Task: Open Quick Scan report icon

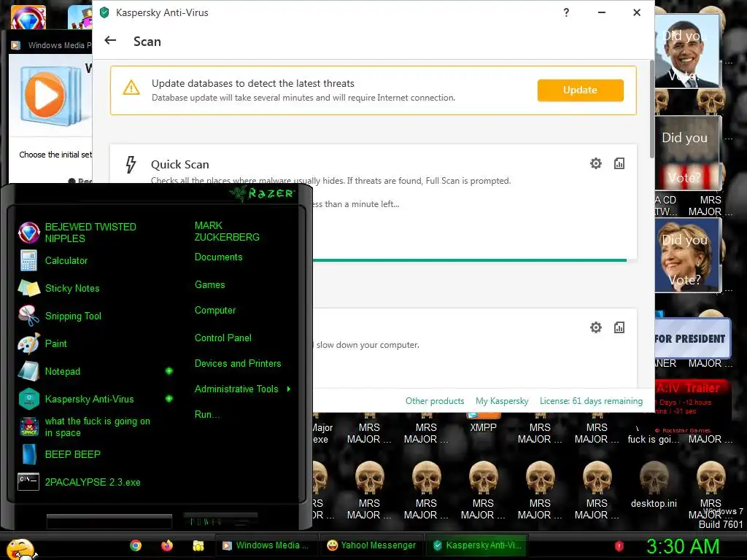Action: point(619,163)
